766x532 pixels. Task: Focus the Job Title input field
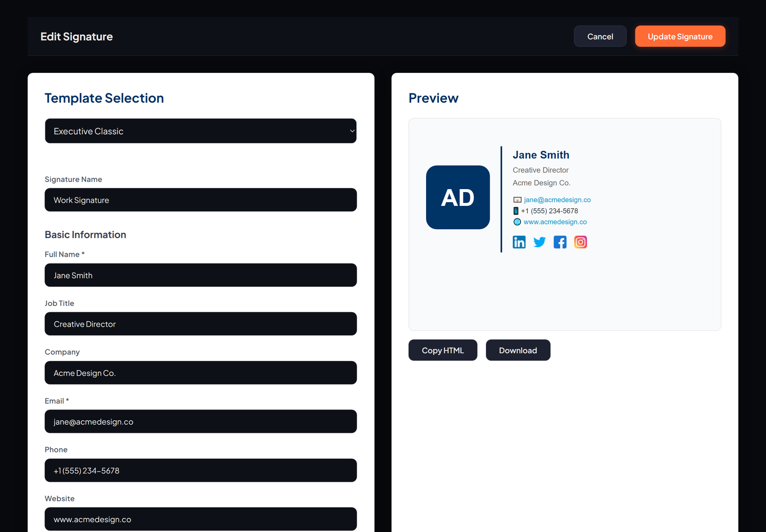click(201, 324)
